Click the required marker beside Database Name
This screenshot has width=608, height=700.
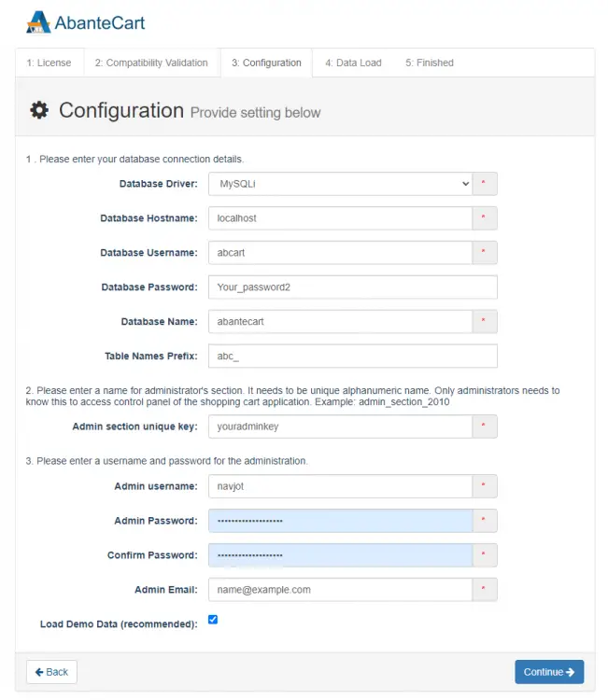[484, 322]
